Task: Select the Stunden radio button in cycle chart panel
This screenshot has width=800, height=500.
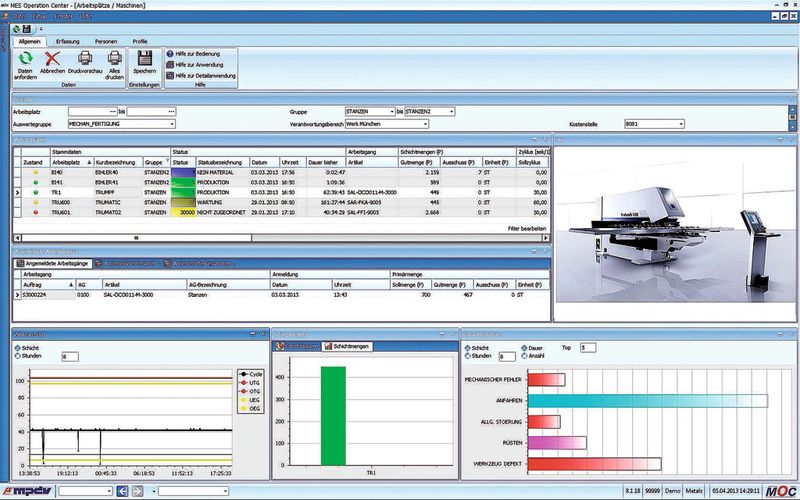Action: pyautogui.click(x=18, y=356)
